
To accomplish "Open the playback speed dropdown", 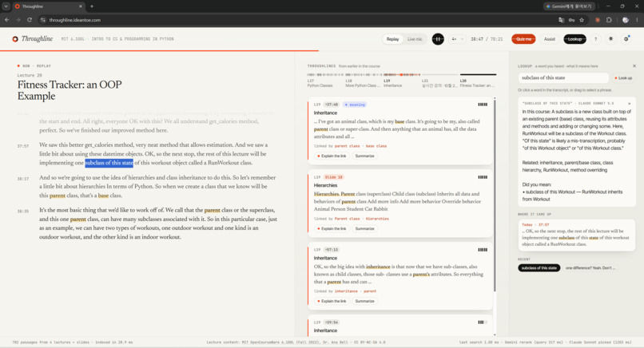I will click(457, 39).
